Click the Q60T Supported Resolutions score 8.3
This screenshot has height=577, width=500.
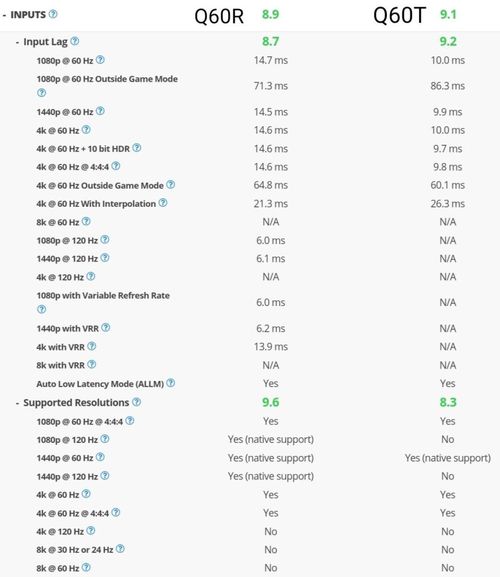click(x=448, y=402)
